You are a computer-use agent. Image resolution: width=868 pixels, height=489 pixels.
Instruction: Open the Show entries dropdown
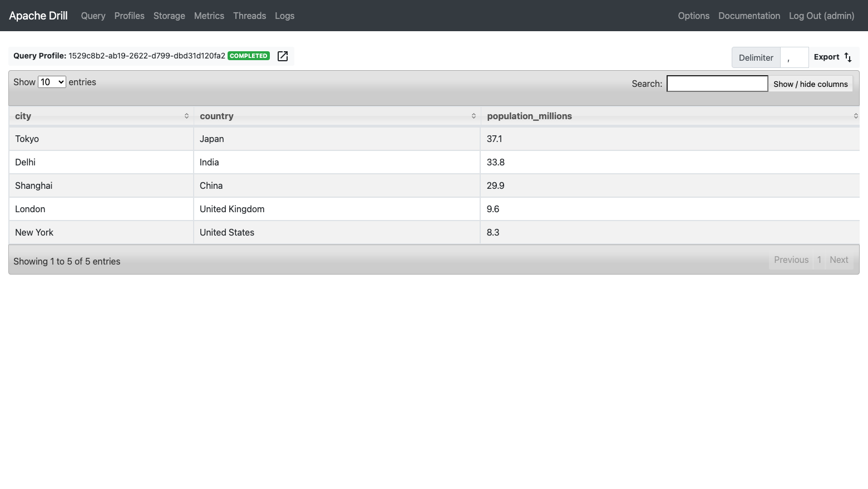click(x=52, y=82)
